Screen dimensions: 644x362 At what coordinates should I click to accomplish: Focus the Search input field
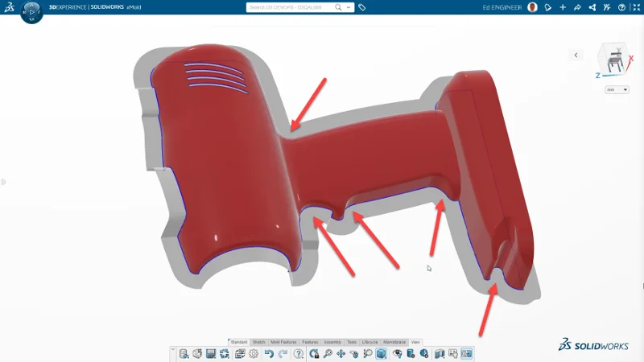point(290,7)
